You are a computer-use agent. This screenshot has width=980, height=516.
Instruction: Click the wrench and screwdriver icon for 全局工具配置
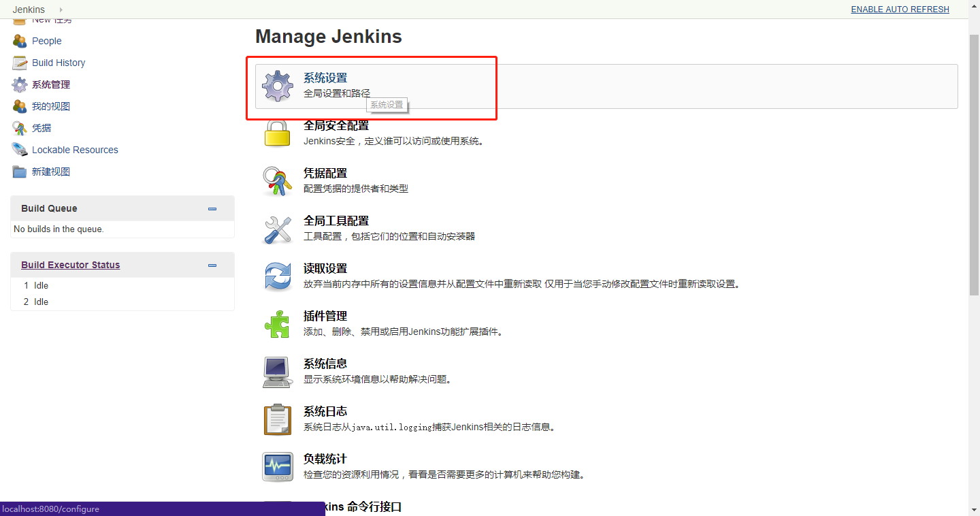click(278, 229)
